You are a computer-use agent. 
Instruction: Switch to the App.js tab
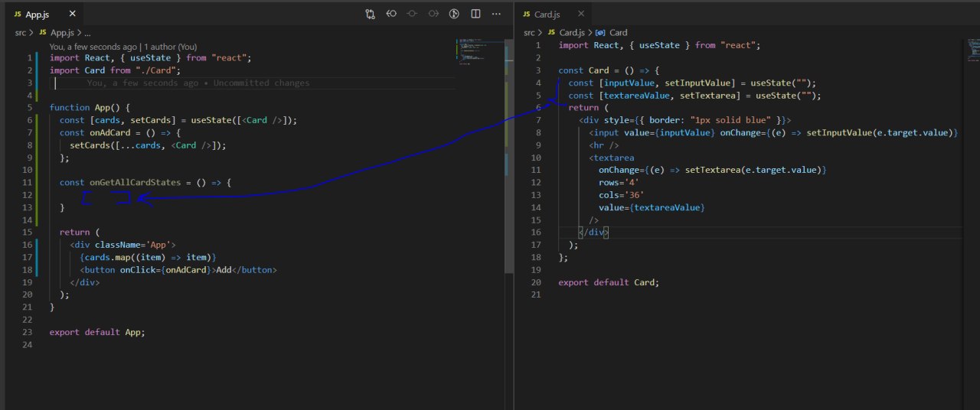coord(38,15)
